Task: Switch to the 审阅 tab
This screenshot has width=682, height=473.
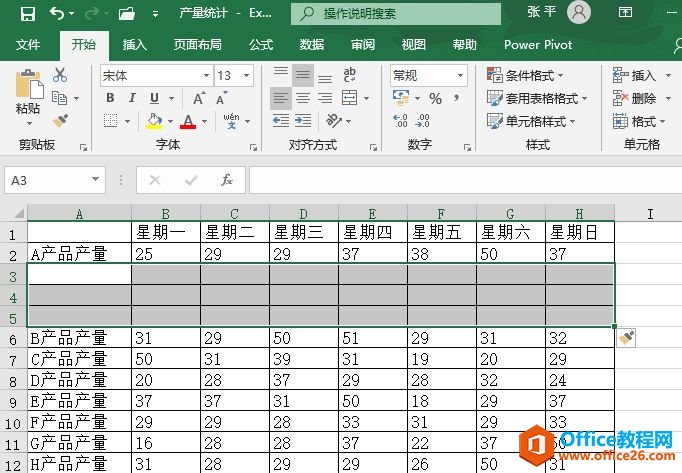Action: (x=363, y=44)
